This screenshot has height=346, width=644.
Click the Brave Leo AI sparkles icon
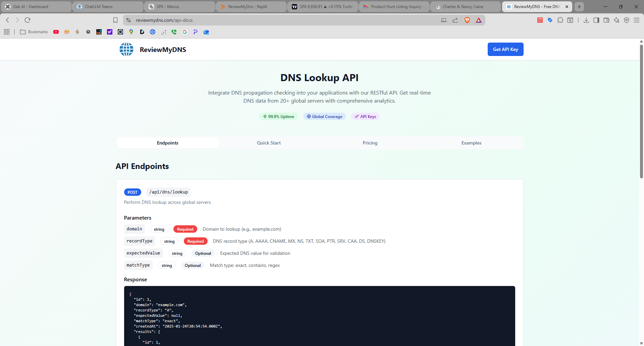click(616, 20)
